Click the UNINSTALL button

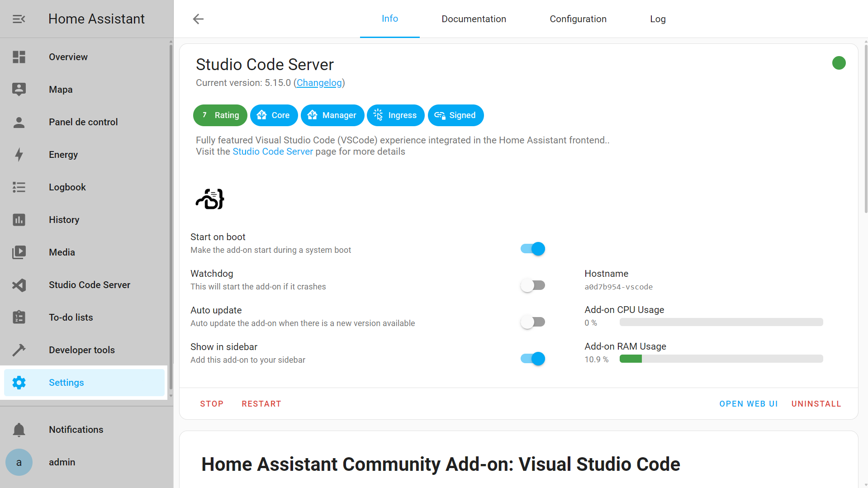[x=816, y=404]
